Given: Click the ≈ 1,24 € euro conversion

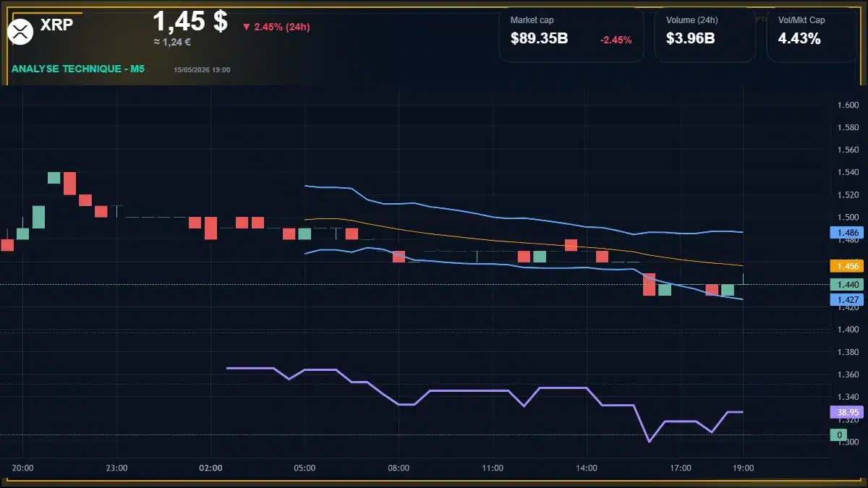Looking at the screenshot, I should pos(172,42).
